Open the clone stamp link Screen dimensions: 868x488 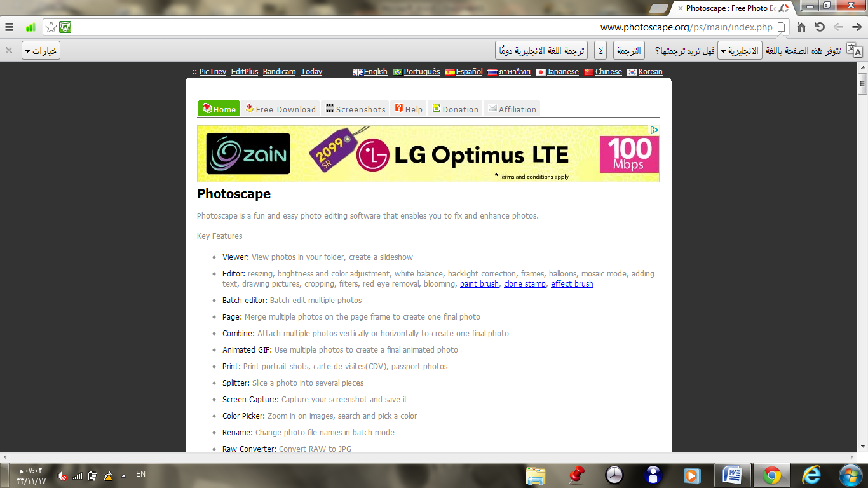tap(525, 284)
